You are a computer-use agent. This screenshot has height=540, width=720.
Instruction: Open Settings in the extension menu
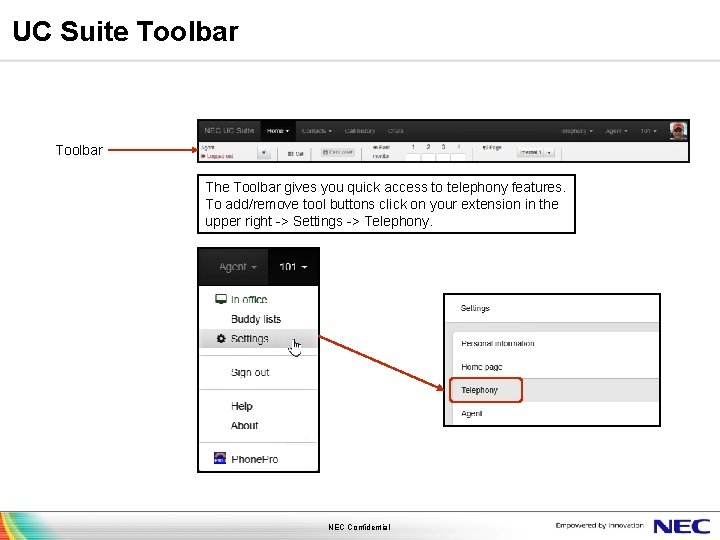click(x=258, y=339)
